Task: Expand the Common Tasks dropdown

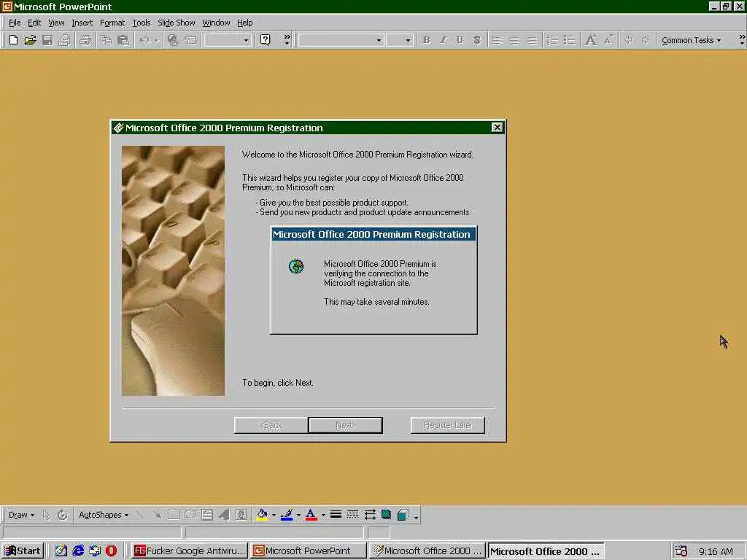Action: (691, 41)
